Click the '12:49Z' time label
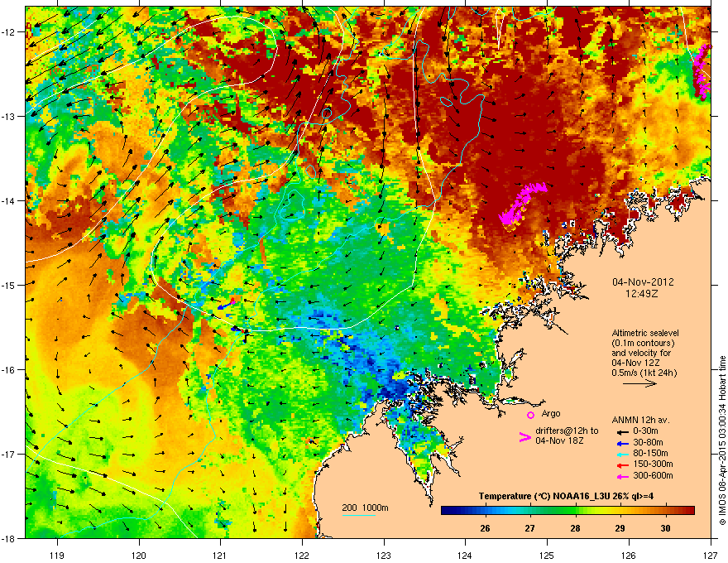This screenshot has width=728, height=563. coord(642,294)
